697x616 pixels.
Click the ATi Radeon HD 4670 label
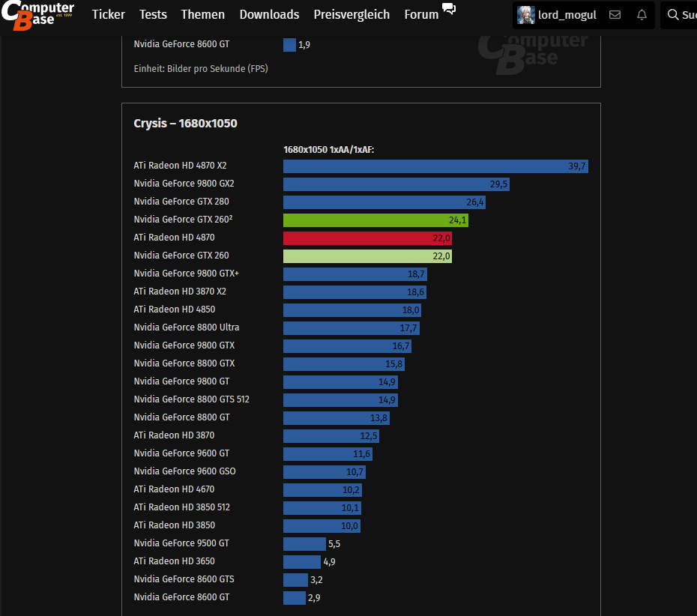pos(174,489)
